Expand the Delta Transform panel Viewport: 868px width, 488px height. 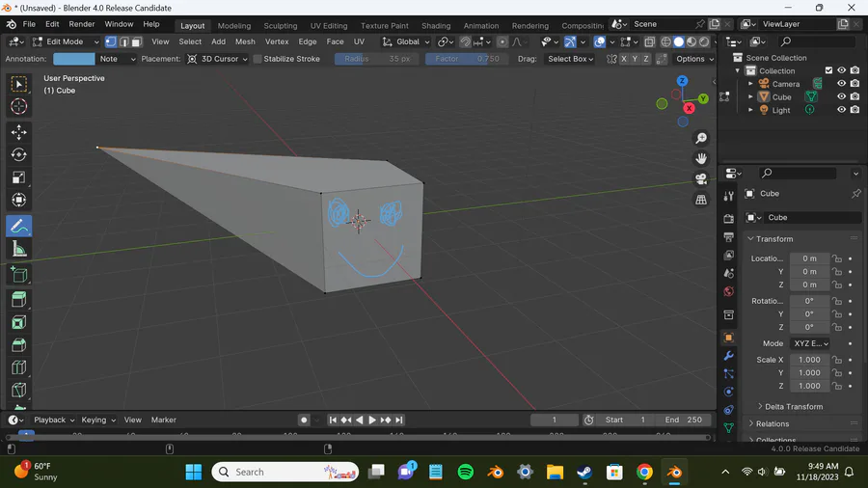794,407
